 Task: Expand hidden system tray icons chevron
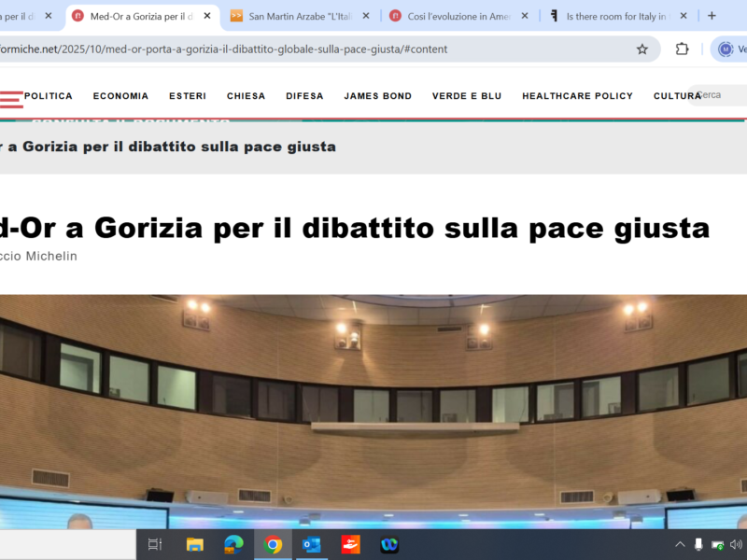click(x=680, y=544)
